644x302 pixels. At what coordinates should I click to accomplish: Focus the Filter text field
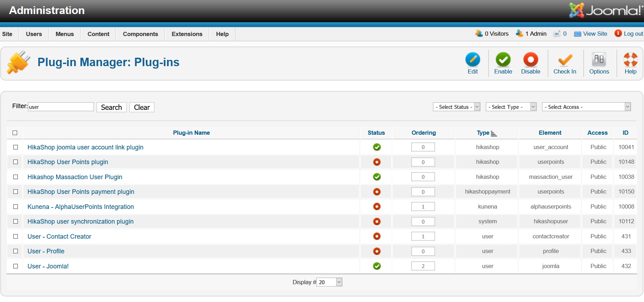pyautogui.click(x=61, y=107)
